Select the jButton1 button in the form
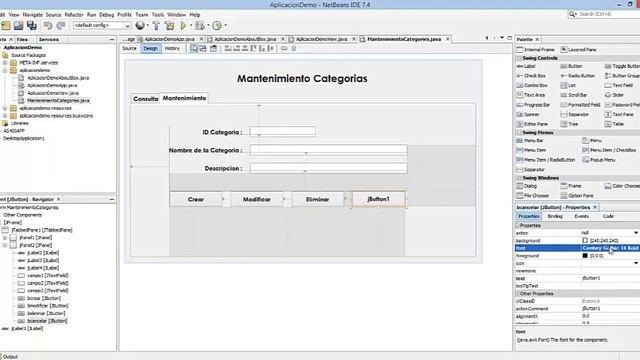The image size is (640, 360). [378, 199]
